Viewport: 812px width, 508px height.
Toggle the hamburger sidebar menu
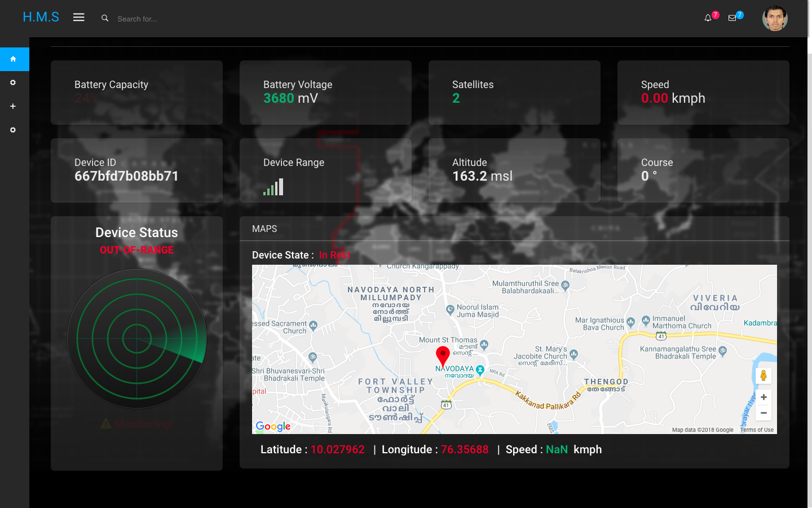(x=79, y=17)
